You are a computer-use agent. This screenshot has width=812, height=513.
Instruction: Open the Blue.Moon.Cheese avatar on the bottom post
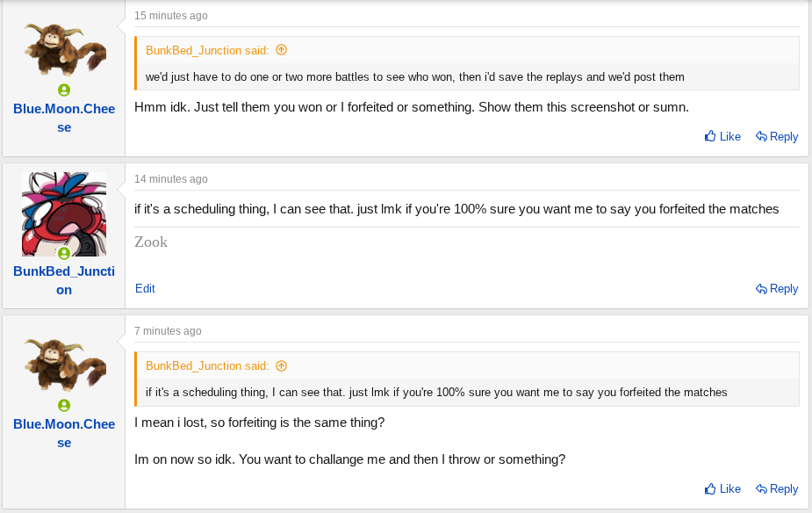64,365
